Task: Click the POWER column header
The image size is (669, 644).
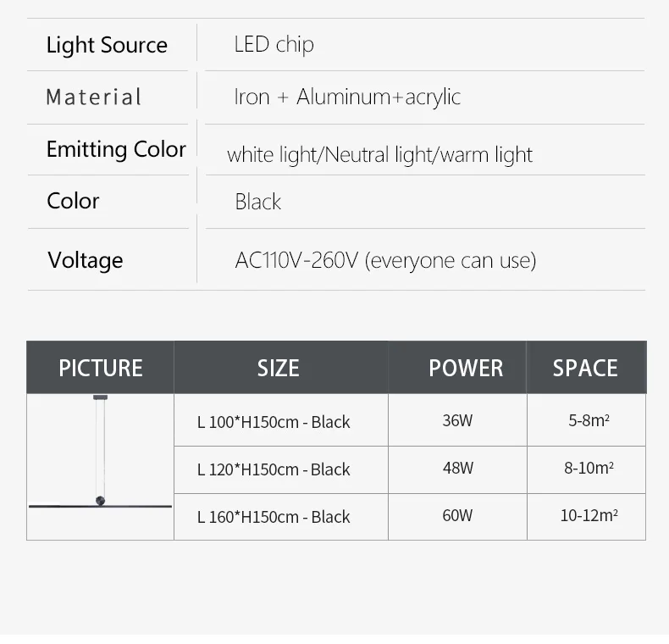Action: click(466, 368)
